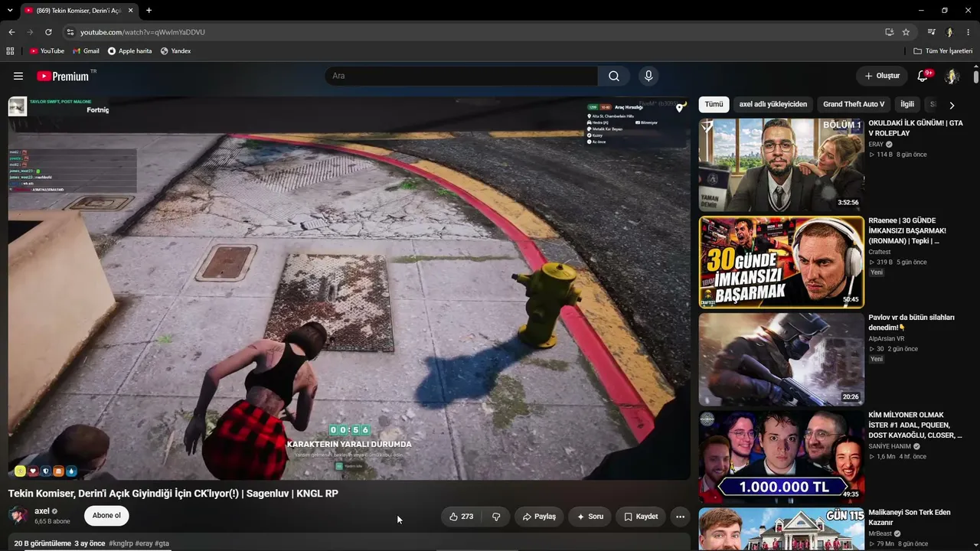Click the #gta hashtag
Screen dimensions: 980x551
coord(162,543)
